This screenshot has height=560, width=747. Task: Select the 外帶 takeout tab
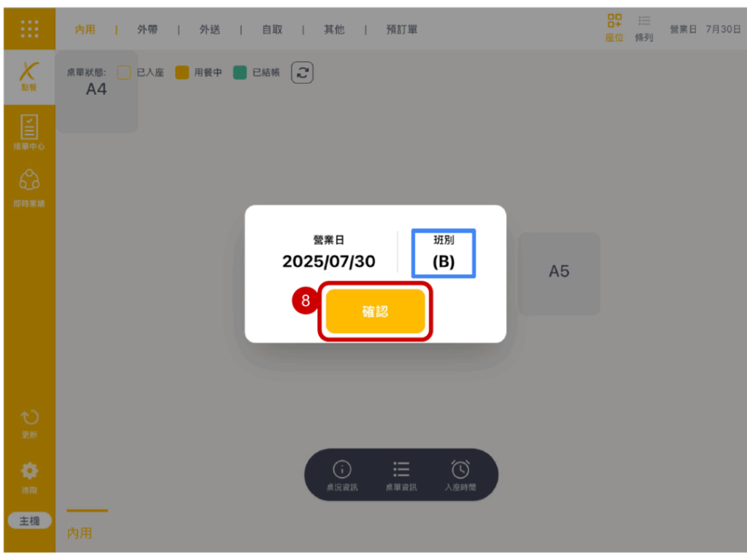(147, 30)
